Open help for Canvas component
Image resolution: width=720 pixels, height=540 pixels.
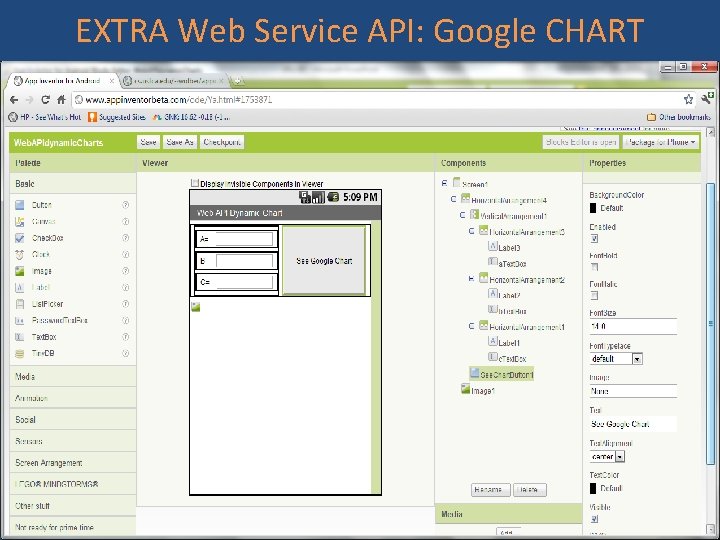125,221
